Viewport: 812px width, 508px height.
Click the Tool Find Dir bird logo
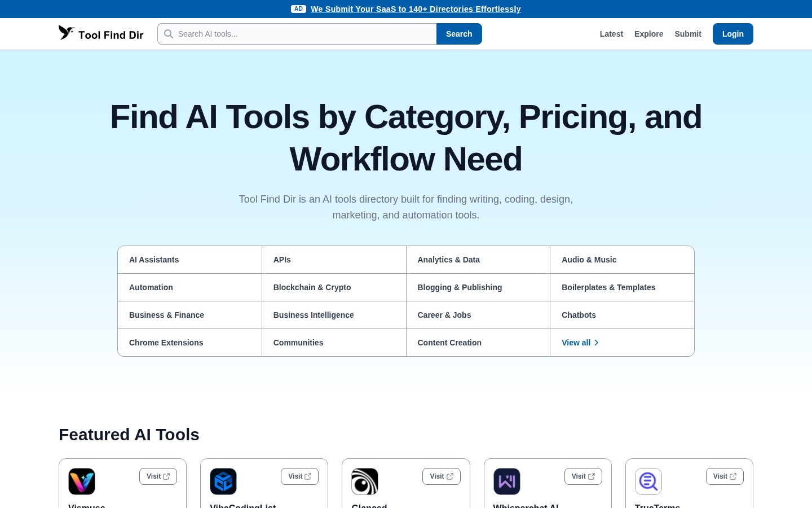[67, 33]
